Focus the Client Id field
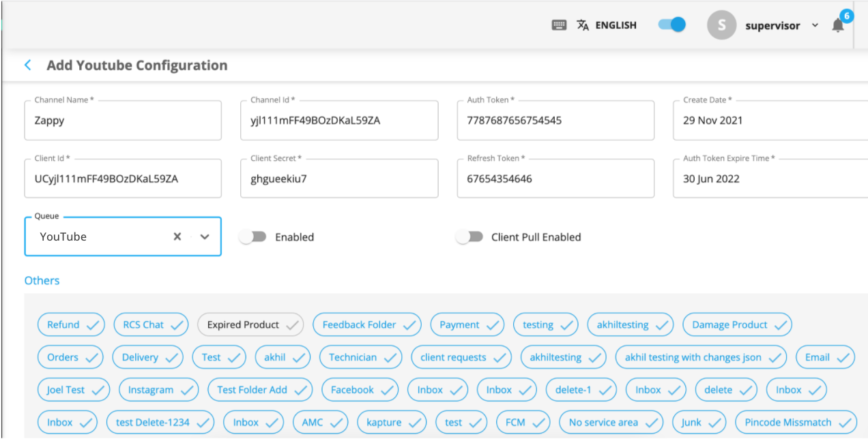Image resolution: width=868 pixels, height=439 pixels. [x=123, y=179]
